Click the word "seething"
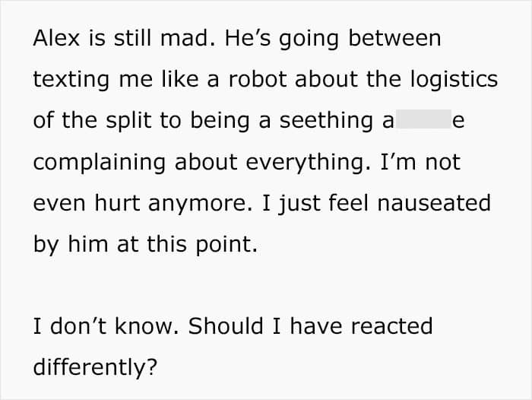Screen dimensions: 532x400 [326, 122]
